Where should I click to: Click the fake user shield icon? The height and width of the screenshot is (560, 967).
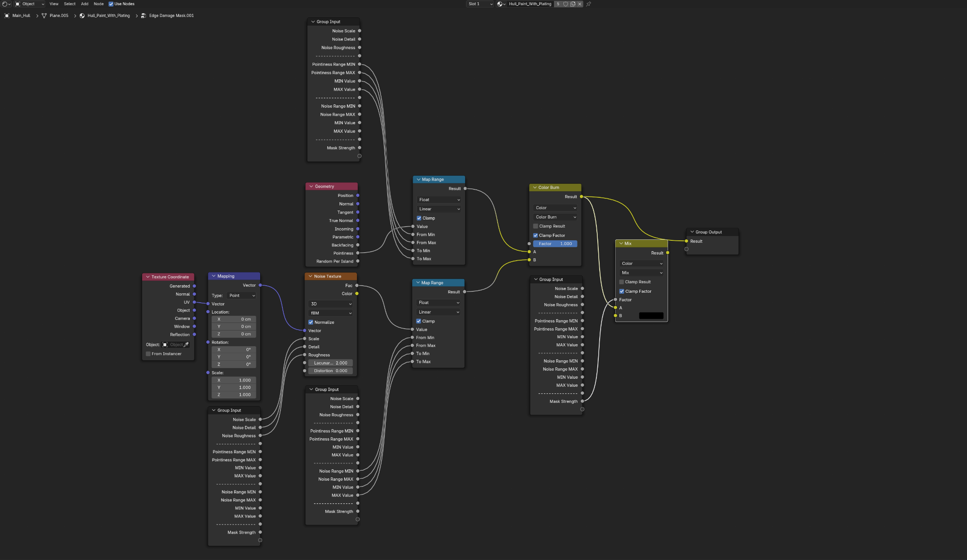click(x=566, y=4)
